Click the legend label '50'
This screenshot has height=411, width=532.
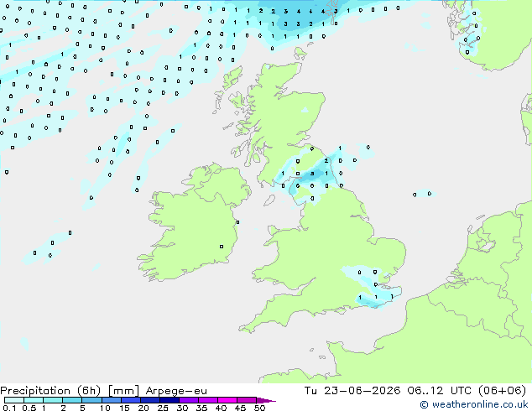[x=259, y=408]
